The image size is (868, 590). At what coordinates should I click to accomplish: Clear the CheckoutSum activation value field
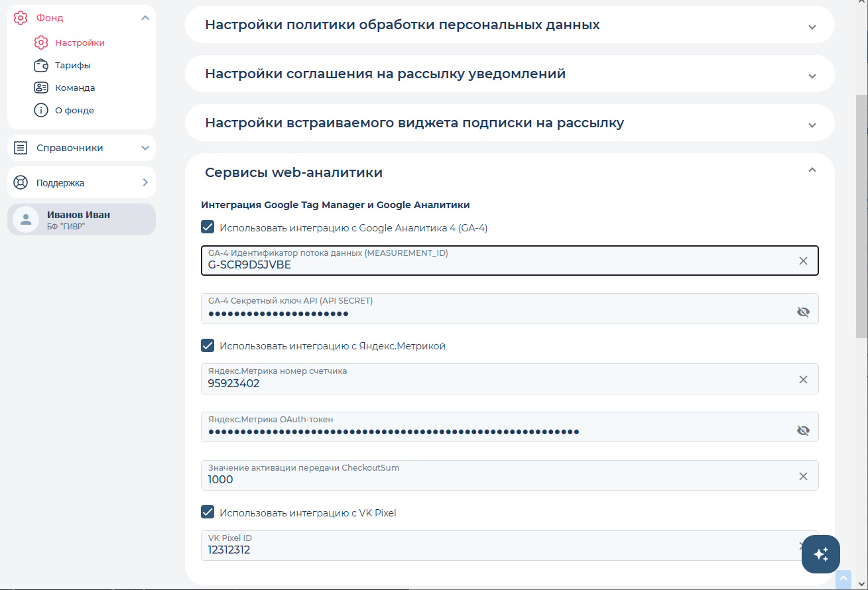[x=803, y=477]
